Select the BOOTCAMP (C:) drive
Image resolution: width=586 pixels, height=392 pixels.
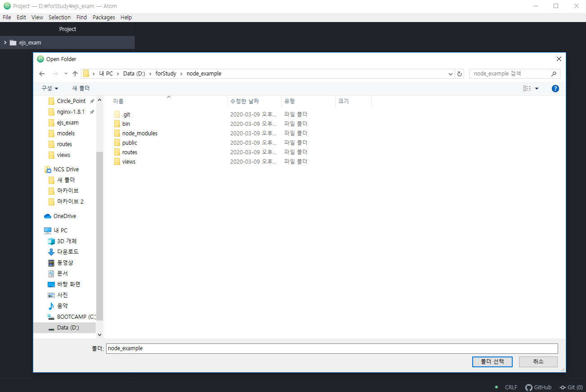(72, 317)
